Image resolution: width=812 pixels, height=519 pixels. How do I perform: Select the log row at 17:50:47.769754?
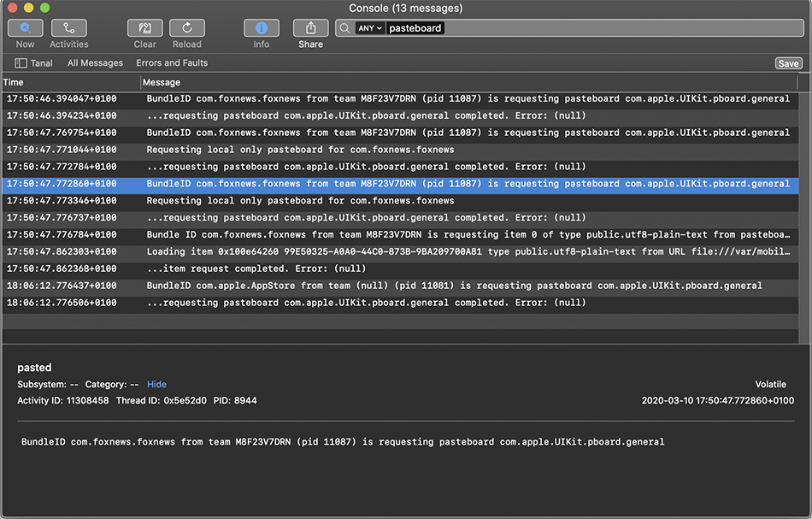pyautogui.click(x=400, y=133)
